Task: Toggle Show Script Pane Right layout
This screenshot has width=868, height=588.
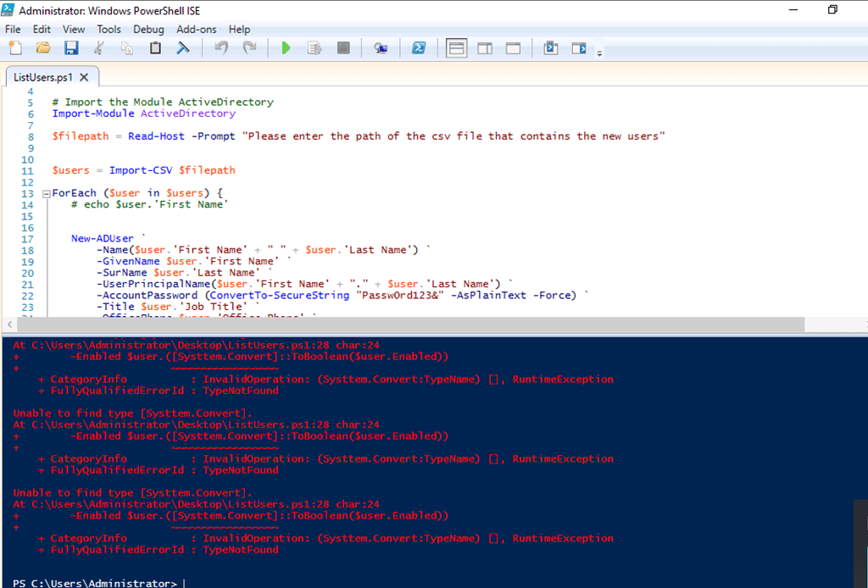Action: (x=485, y=48)
